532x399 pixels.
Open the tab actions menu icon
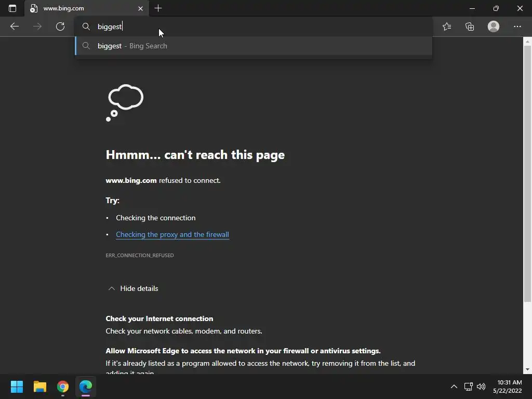12,8
